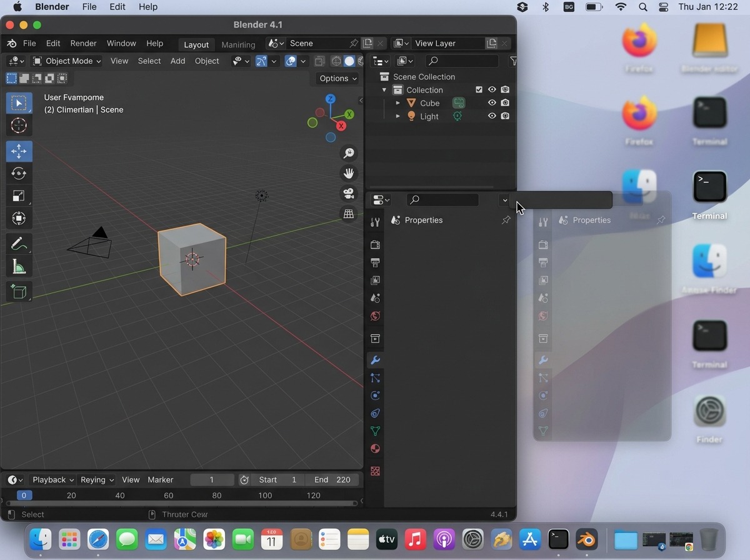Uncheck the Collection exclude checkbox

tap(479, 90)
